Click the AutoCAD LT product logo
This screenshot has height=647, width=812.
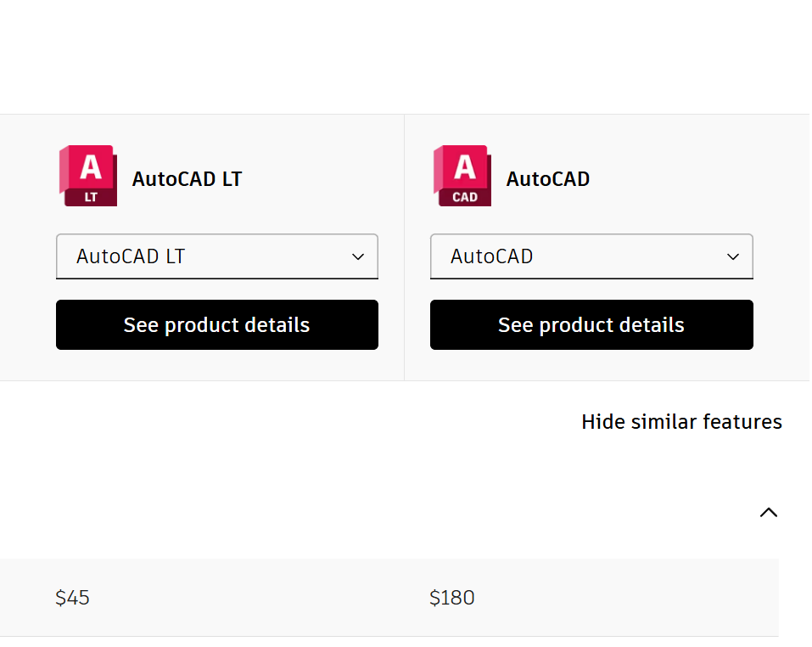click(x=87, y=176)
